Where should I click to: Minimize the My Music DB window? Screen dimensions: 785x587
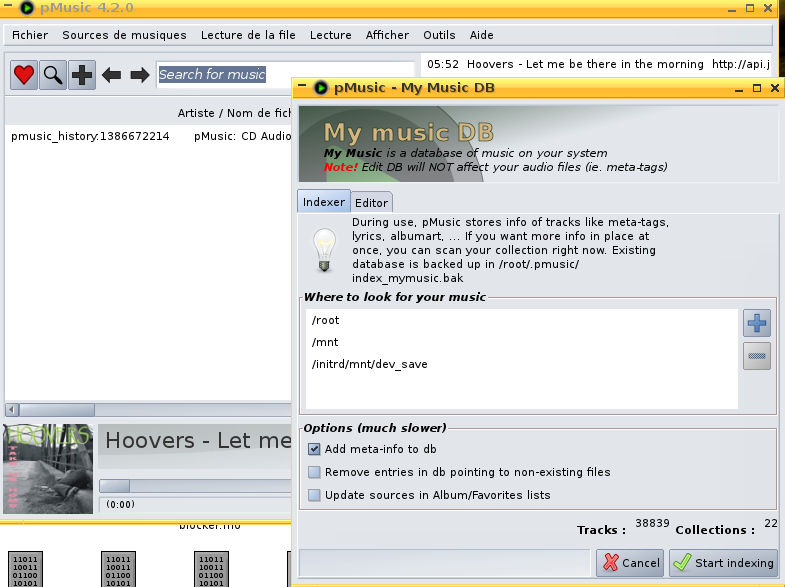click(x=739, y=89)
